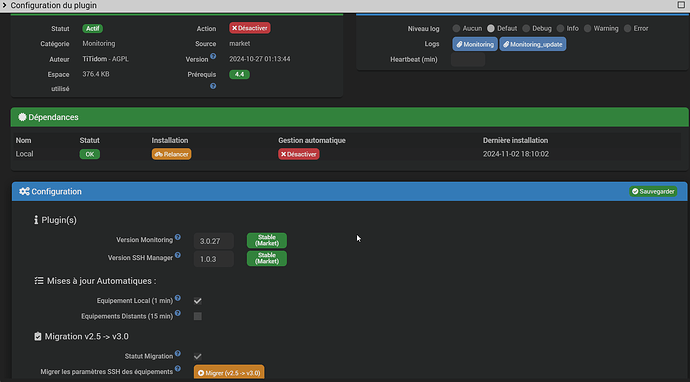Click the help icon below Prérequis
Screen dimensions: 690x382
(x=213, y=86)
